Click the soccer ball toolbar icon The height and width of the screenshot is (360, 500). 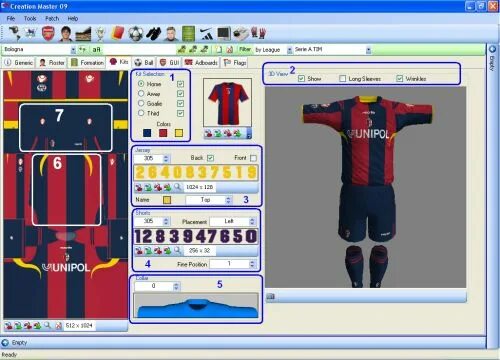(135, 34)
